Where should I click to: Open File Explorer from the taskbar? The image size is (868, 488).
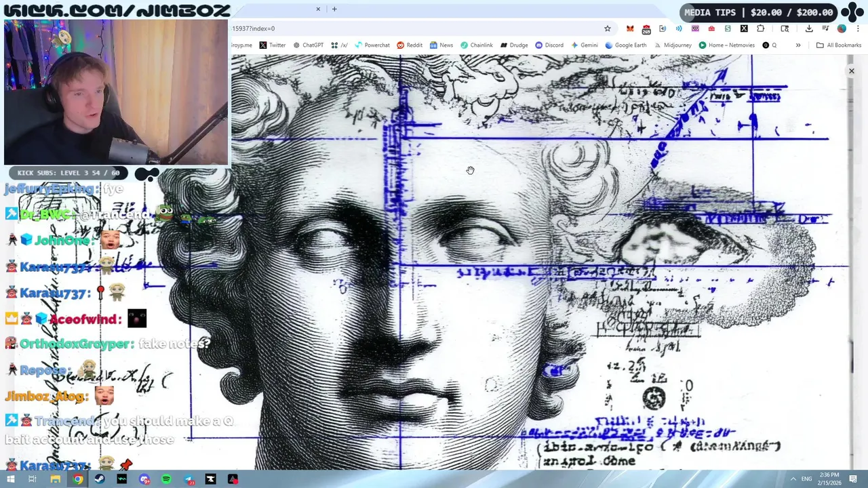(x=56, y=479)
